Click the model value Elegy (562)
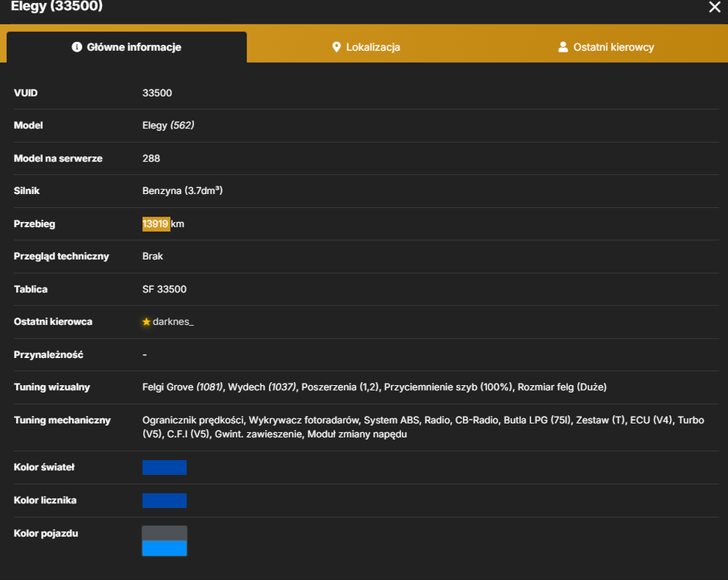728x580 pixels. (x=168, y=125)
